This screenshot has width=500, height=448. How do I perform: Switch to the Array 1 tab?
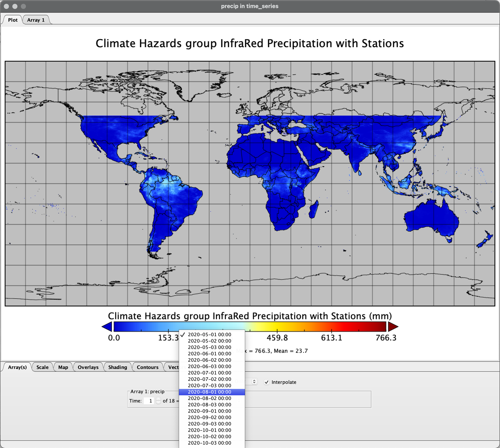coord(36,20)
